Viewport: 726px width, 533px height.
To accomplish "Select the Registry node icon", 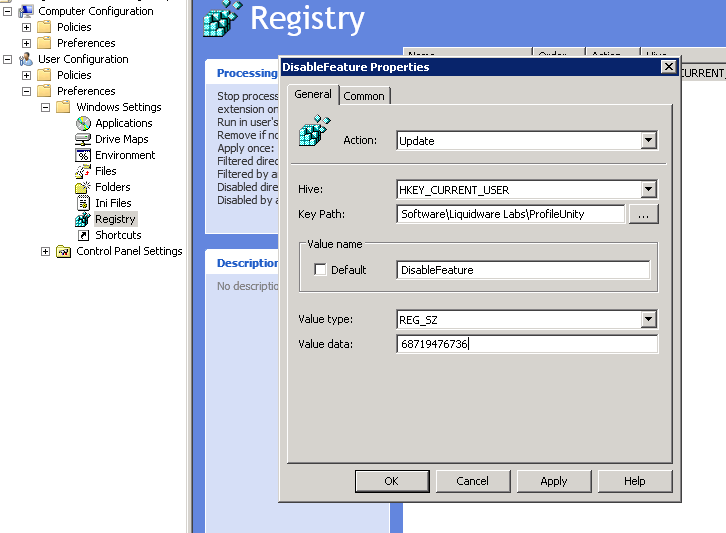I will tap(84, 219).
